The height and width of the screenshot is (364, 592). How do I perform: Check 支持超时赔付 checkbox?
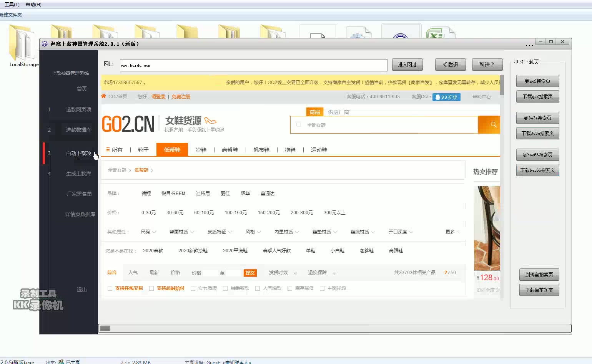point(151,288)
